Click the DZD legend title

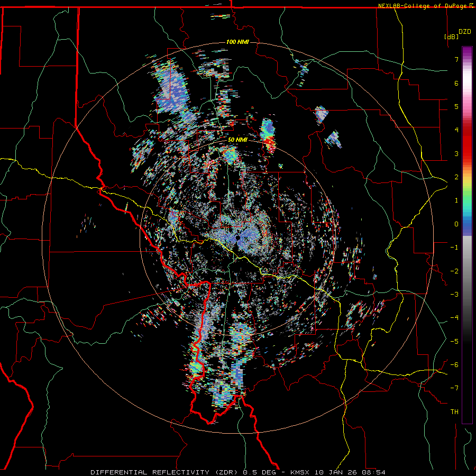(464, 32)
